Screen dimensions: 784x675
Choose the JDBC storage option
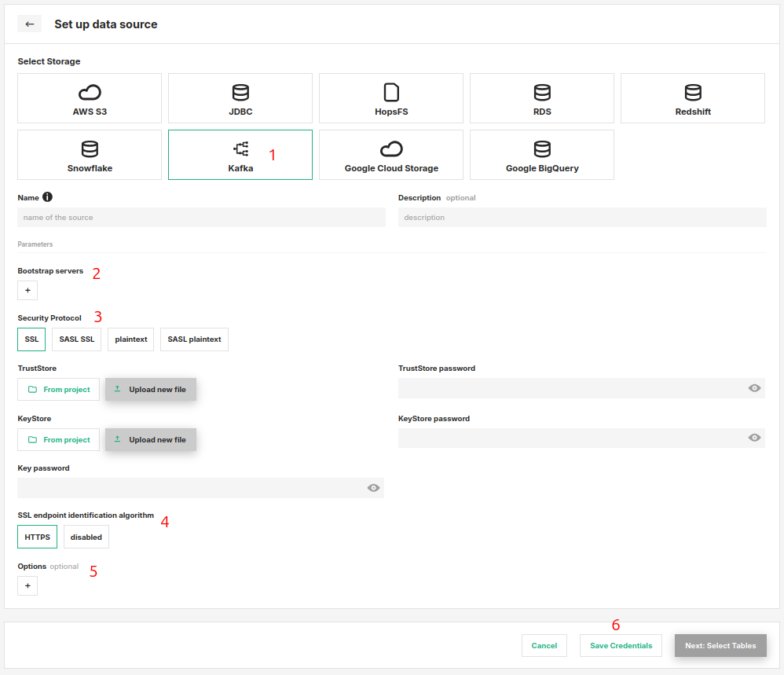click(240, 98)
